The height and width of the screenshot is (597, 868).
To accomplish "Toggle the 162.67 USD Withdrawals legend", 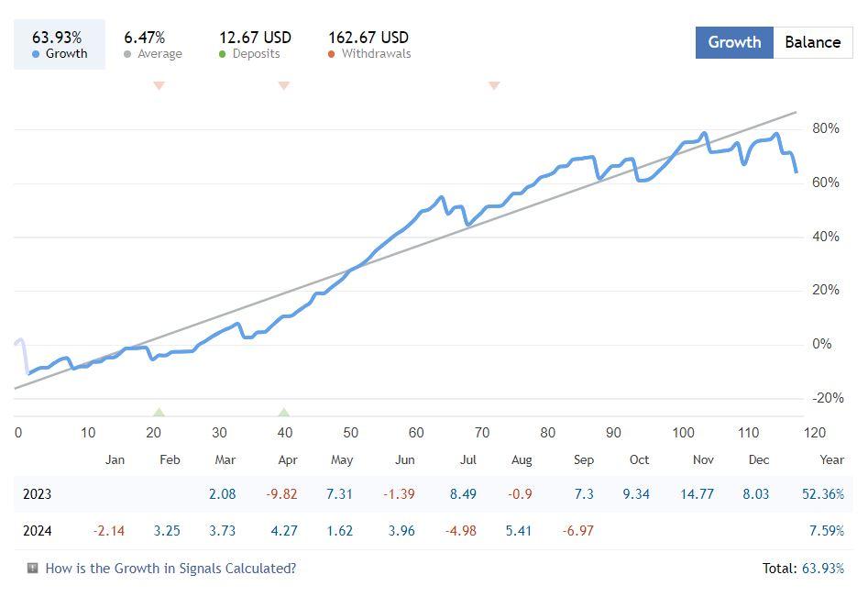I will [x=368, y=45].
